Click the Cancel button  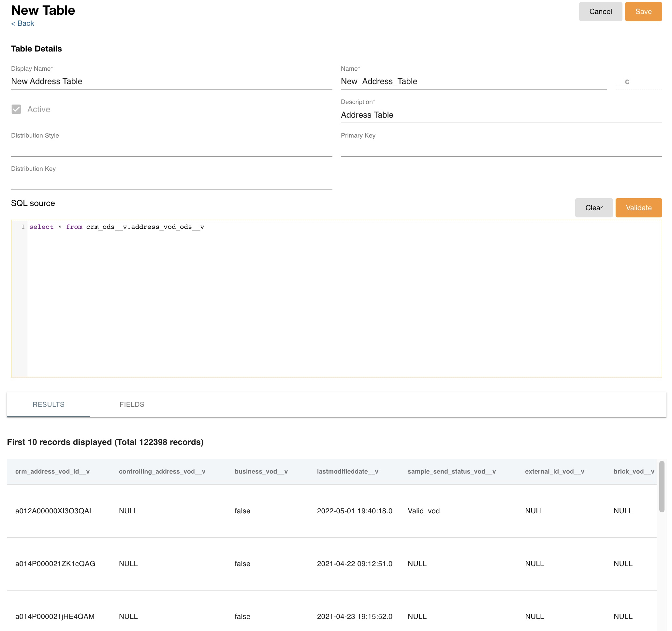coord(600,11)
